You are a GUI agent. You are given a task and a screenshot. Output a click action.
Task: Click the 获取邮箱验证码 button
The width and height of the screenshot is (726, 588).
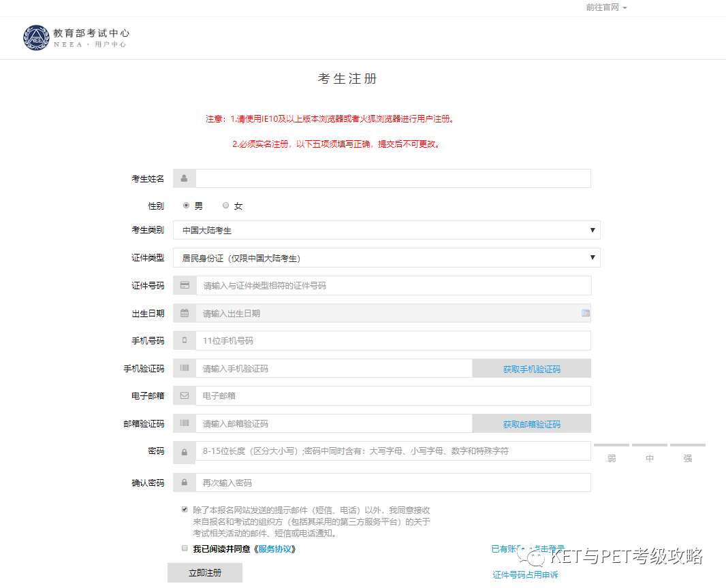[x=531, y=424]
